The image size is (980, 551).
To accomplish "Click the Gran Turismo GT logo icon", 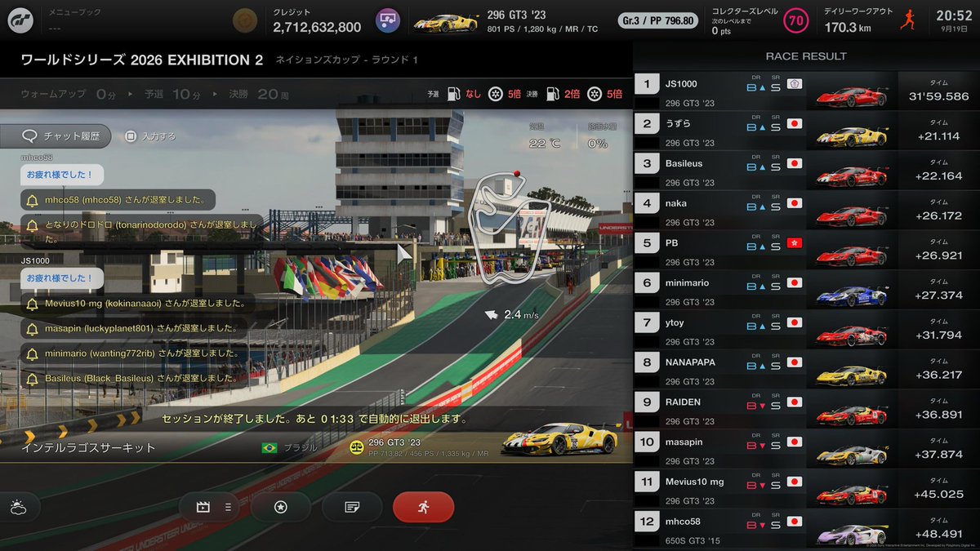I will coord(20,20).
